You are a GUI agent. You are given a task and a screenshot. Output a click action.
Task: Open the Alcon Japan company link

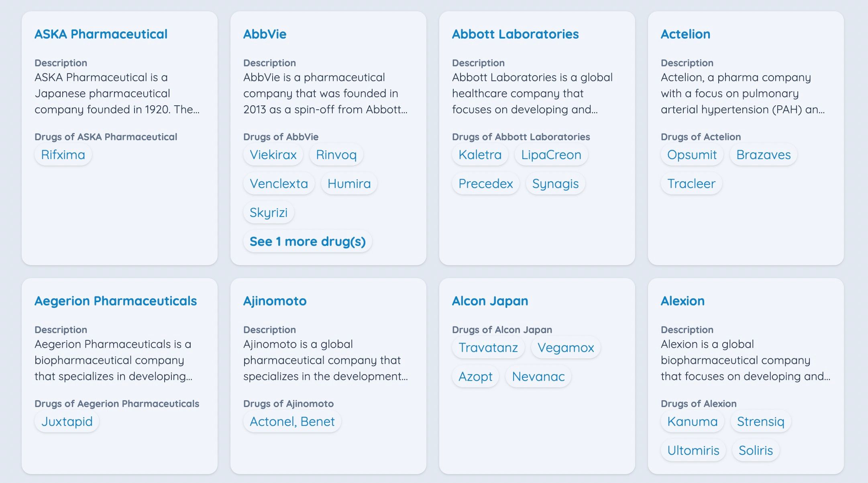[x=490, y=301]
